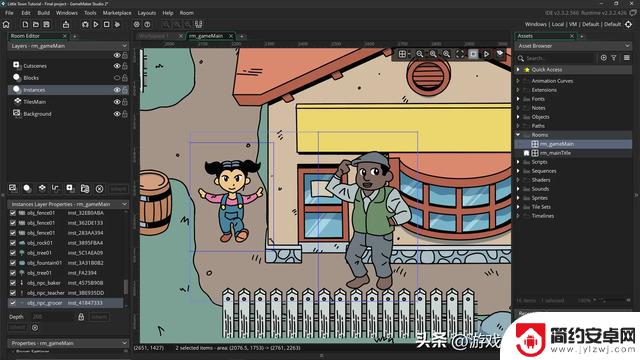
Task: Create new Layer folder icon
Action: (x=84, y=188)
